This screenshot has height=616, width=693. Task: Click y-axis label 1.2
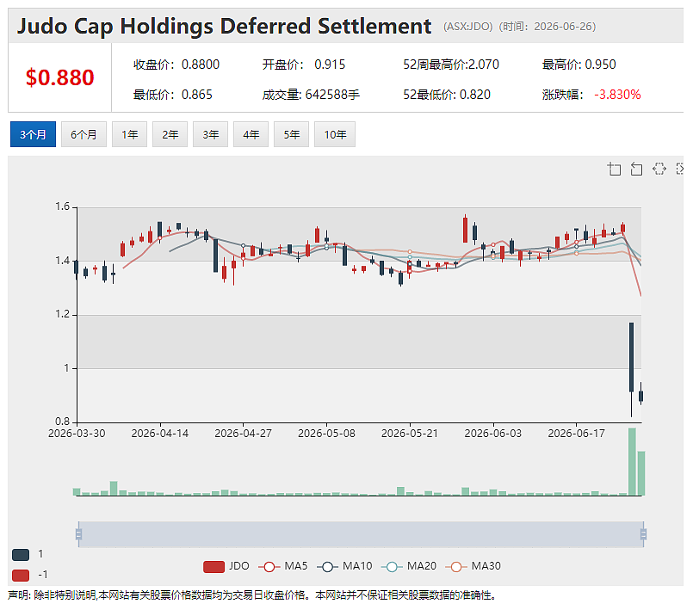63,314
